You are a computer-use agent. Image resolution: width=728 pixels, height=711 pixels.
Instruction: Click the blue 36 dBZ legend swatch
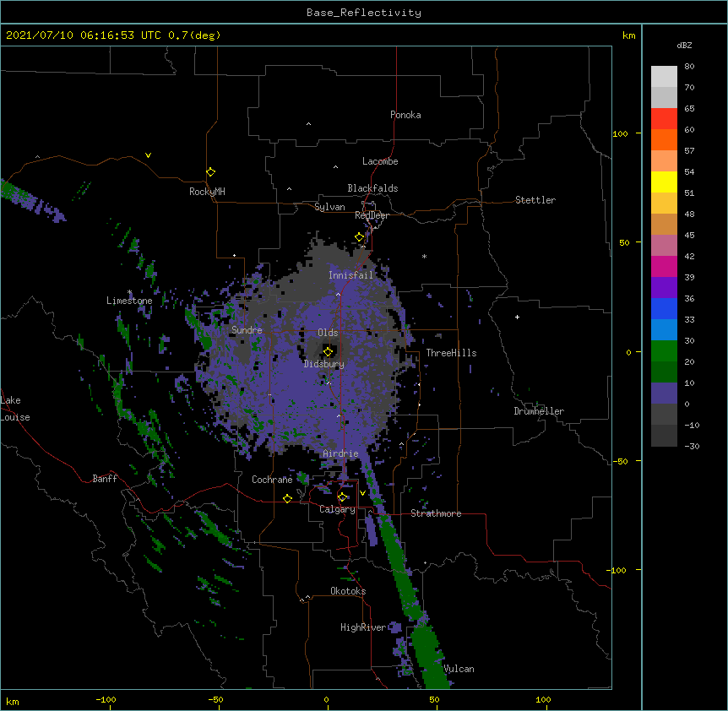[x=664, y=308]
